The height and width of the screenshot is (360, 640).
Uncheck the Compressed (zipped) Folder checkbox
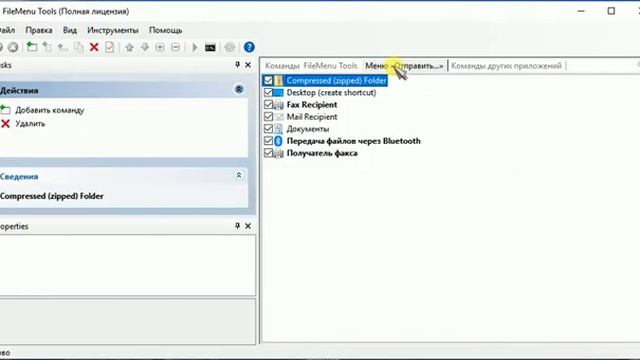pyautogui.click(x=268, y=80)
